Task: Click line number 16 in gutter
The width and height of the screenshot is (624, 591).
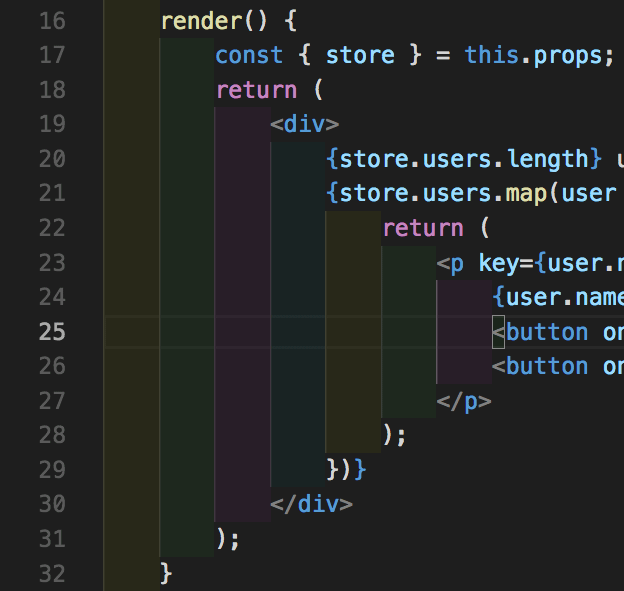Action: (x=52, y=21)
